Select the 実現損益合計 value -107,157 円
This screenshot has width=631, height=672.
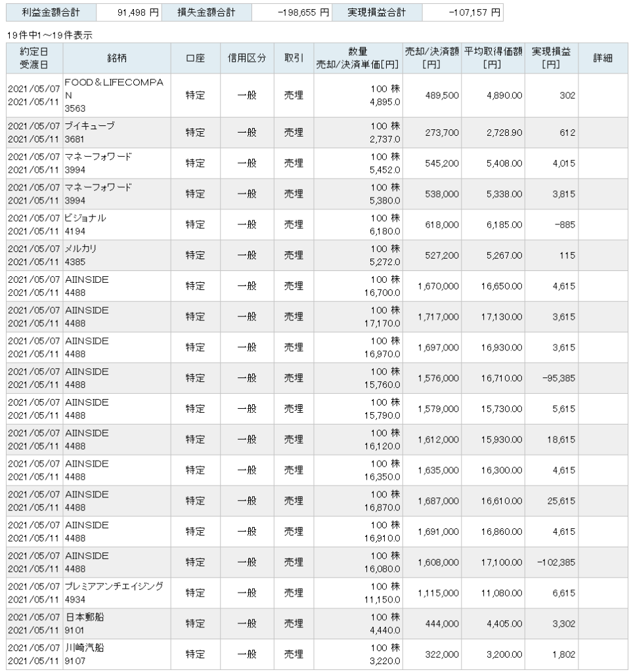[474, 13]
